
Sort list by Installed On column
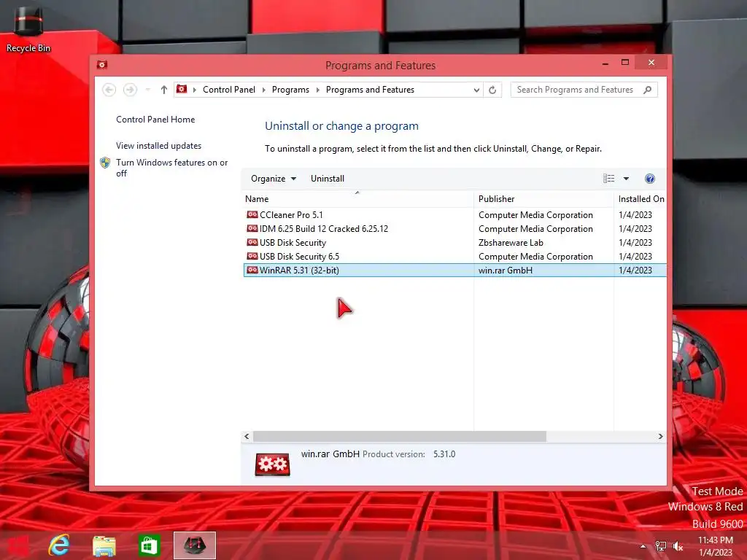point(640,199)
